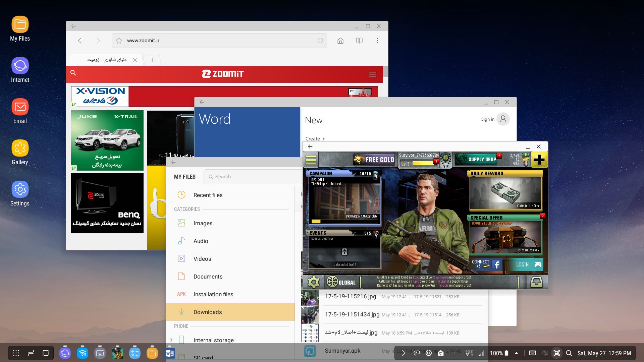Viewport: 644px width, 362px height.
Task: Open file 17-5-19-1151434.jpg
Action: 392,315
